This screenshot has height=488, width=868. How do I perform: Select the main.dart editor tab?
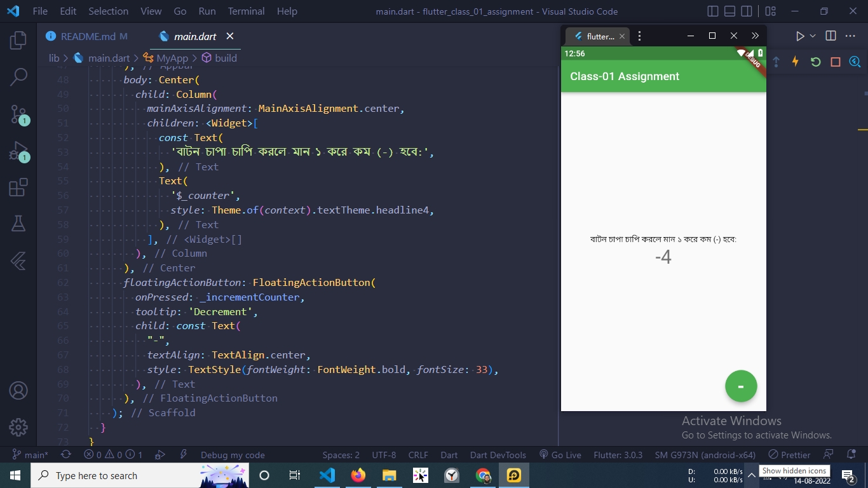click(195, 36)
